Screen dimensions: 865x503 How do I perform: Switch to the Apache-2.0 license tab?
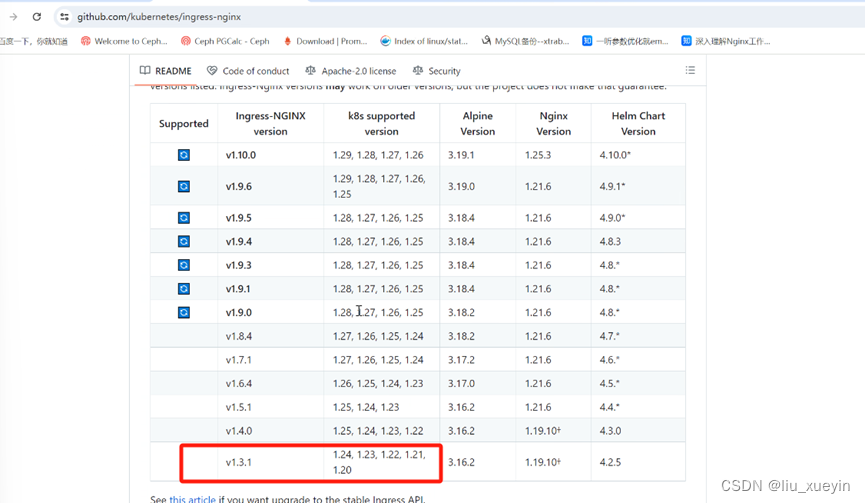click(351, 71)
